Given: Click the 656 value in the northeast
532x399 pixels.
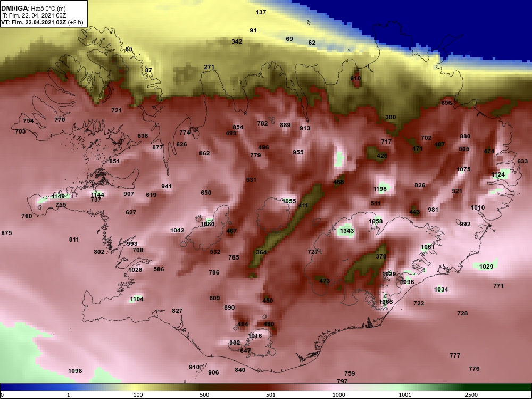Looking at the screenshot, I should (446, 103).
